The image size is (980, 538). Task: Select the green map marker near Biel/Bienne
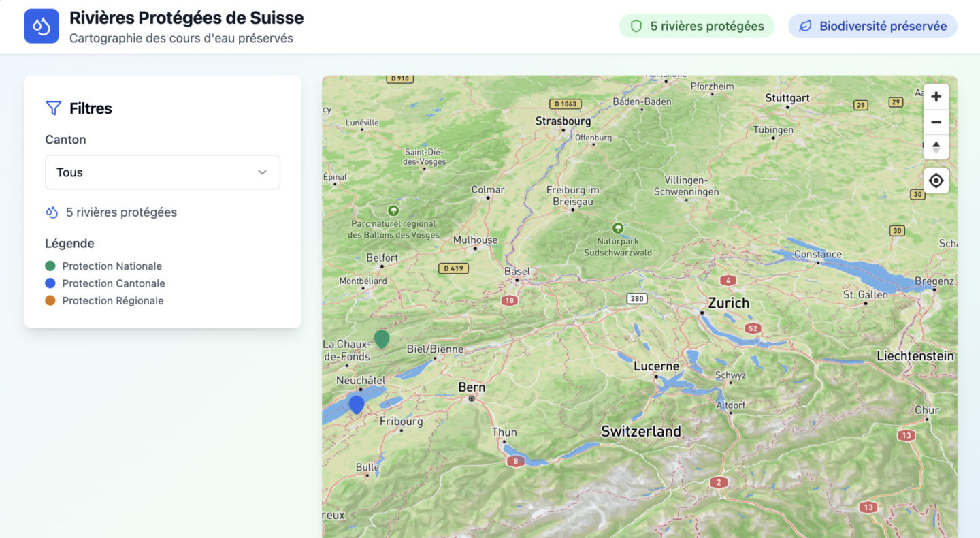[x=382, y=339]
